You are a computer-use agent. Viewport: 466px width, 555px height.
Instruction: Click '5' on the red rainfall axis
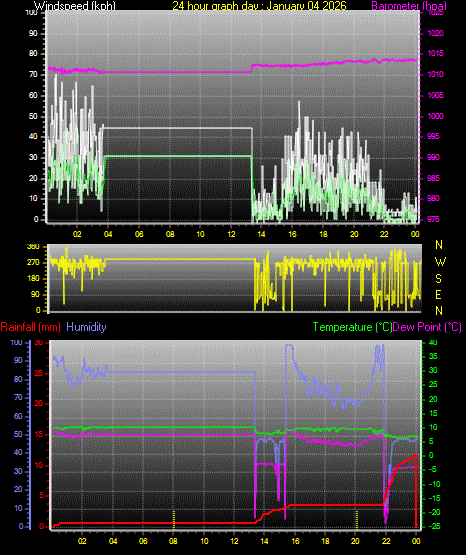tap(41, 496)
